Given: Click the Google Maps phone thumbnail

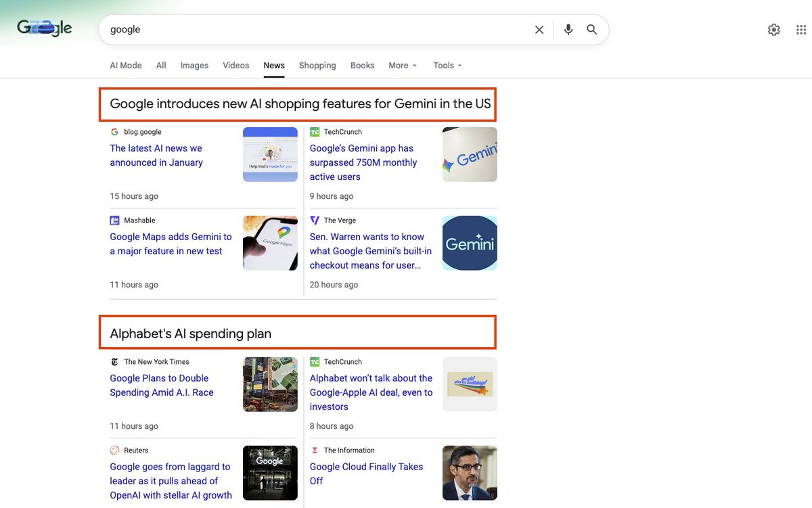Looking at the screenshot, I should point(270,243).
